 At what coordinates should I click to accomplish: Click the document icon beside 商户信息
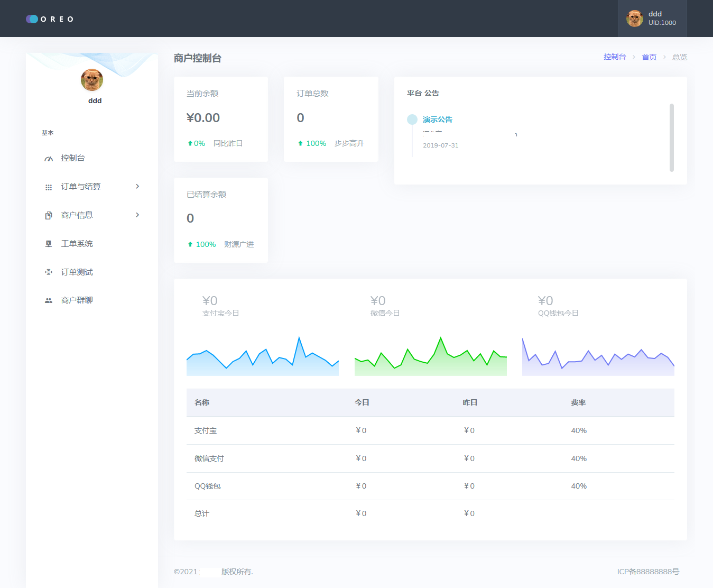[x=49, y=216]
